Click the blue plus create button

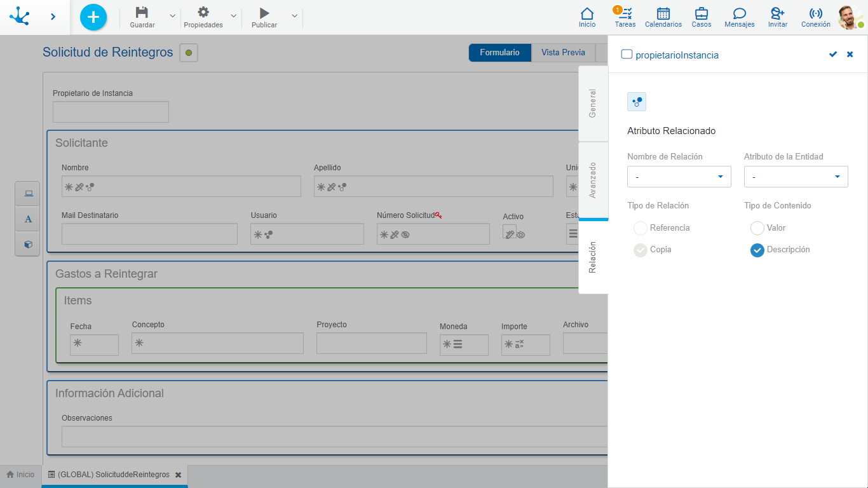93,17
